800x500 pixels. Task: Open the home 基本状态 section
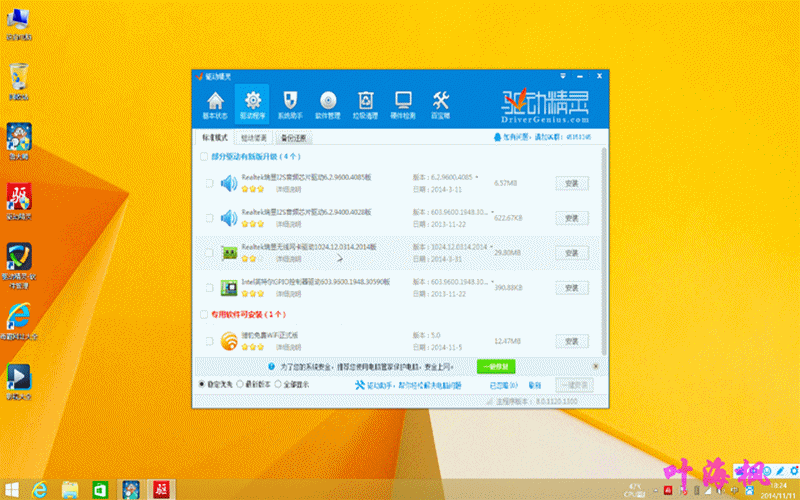point(215,105)
